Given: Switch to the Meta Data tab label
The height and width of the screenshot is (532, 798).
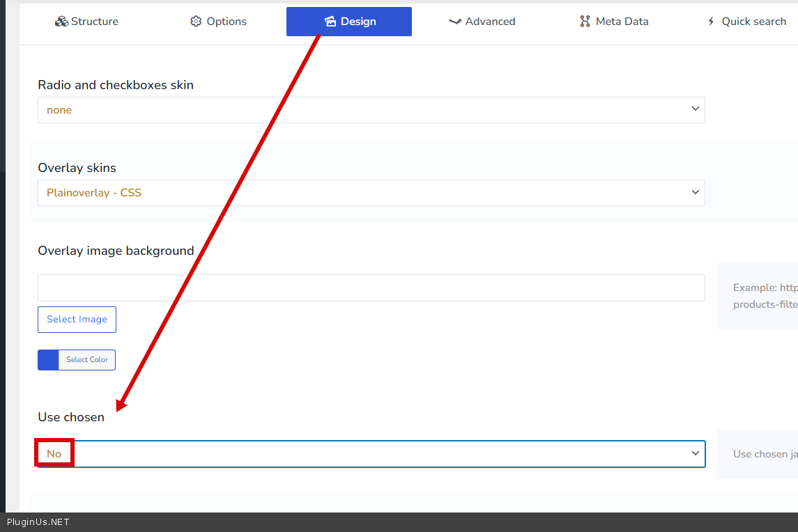Looking at the screenshot, I should (x=622, y=22).
